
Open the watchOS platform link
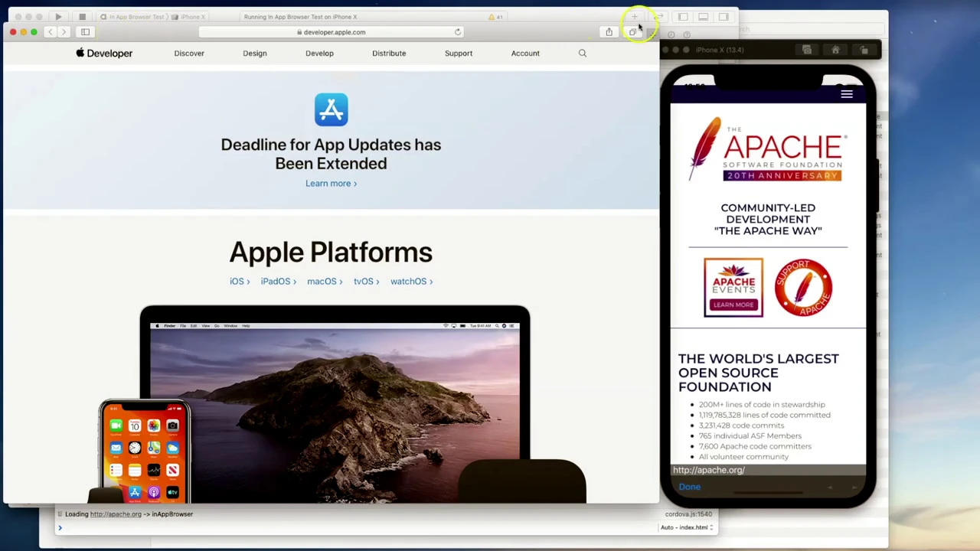coord(411,282)
